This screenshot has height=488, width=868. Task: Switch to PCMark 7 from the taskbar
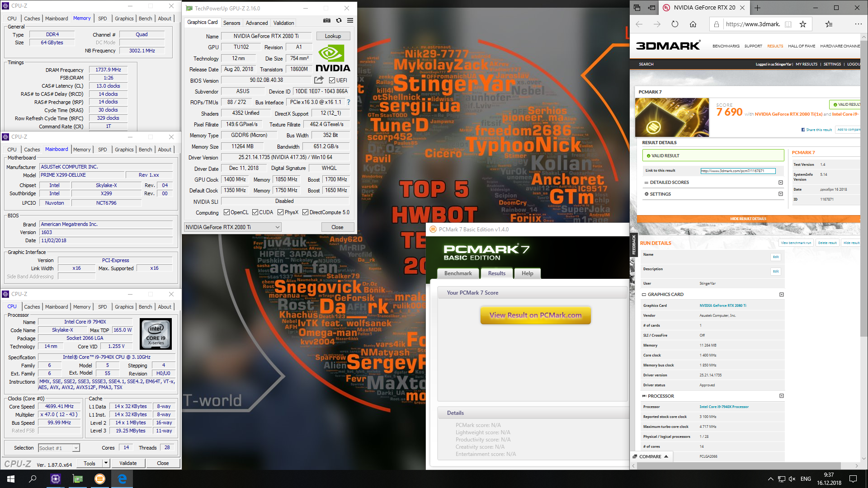pos(100,479)
